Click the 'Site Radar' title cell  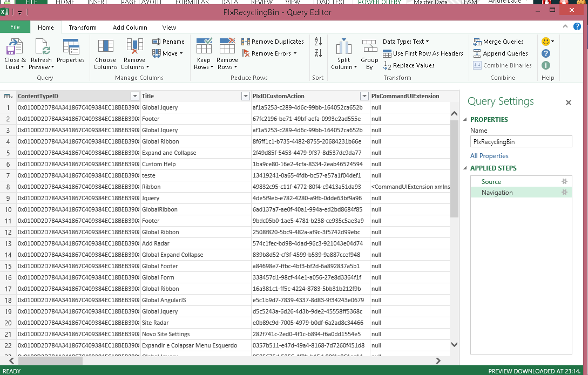click(x=196, y=323)
